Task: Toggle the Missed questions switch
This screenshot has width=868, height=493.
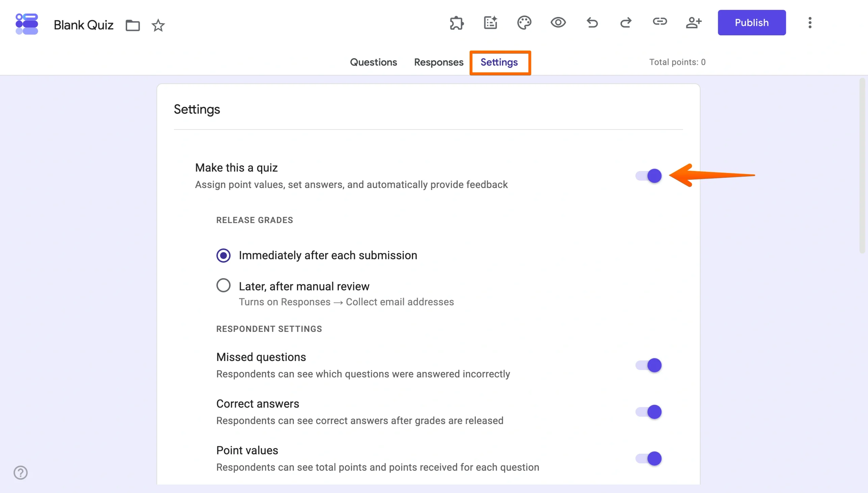Action: pyautogui.click(x=649, y=365)
